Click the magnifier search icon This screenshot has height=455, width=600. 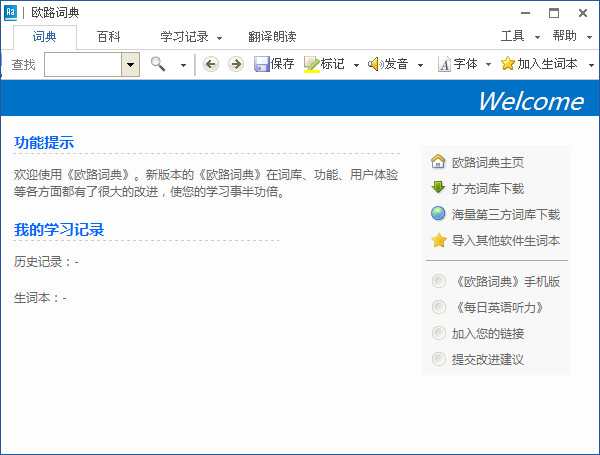[x=158, y=64]
